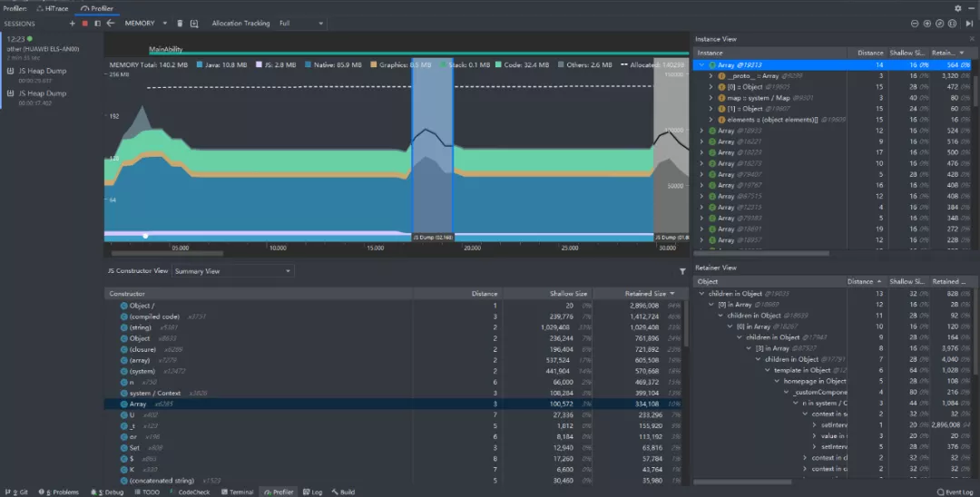980x497 pixels.
Task: Start a new profiling session with plus icon
Action: [x=72, y=23]
